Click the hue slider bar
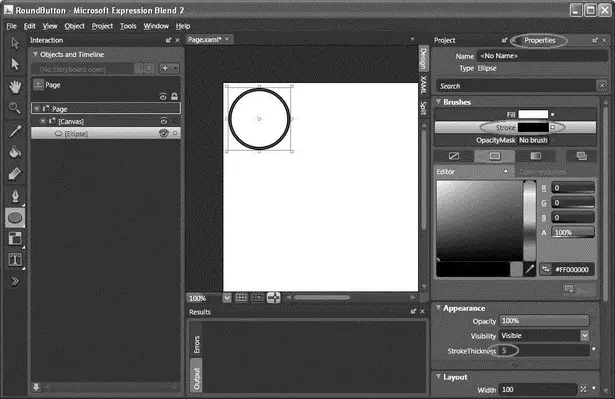The width and height of the screenshot is (615, 399). pyautogui.click(x=529, y=220)
